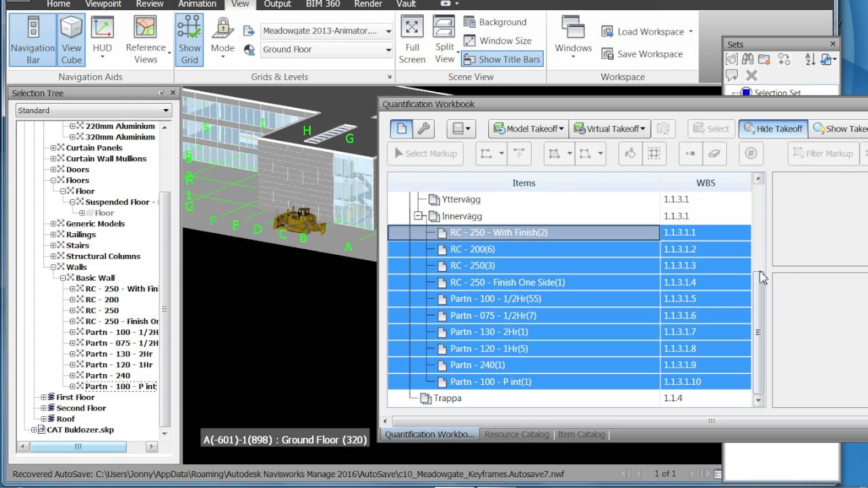Collapse the Innervägg group

coord(419,216)
